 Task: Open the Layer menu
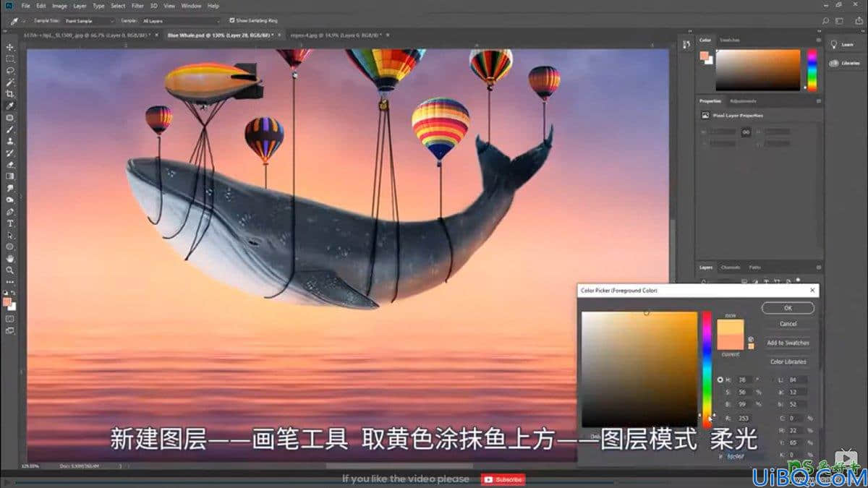80,6
